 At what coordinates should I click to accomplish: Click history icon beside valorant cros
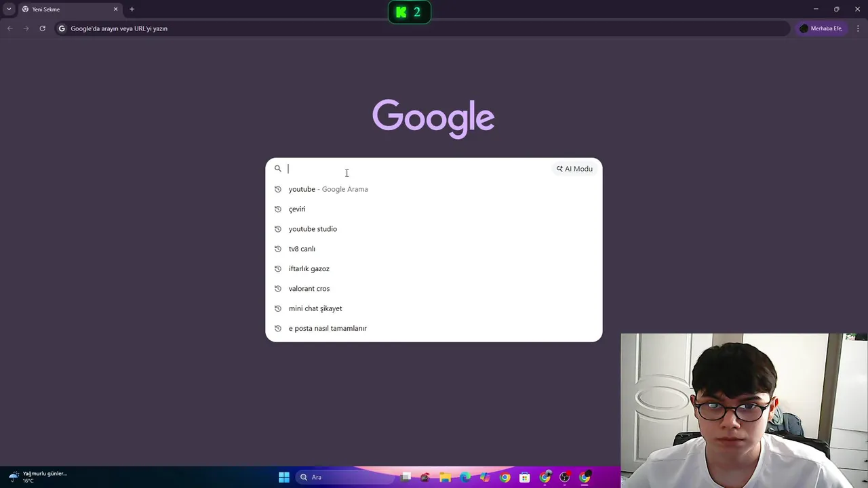(277, 289)
